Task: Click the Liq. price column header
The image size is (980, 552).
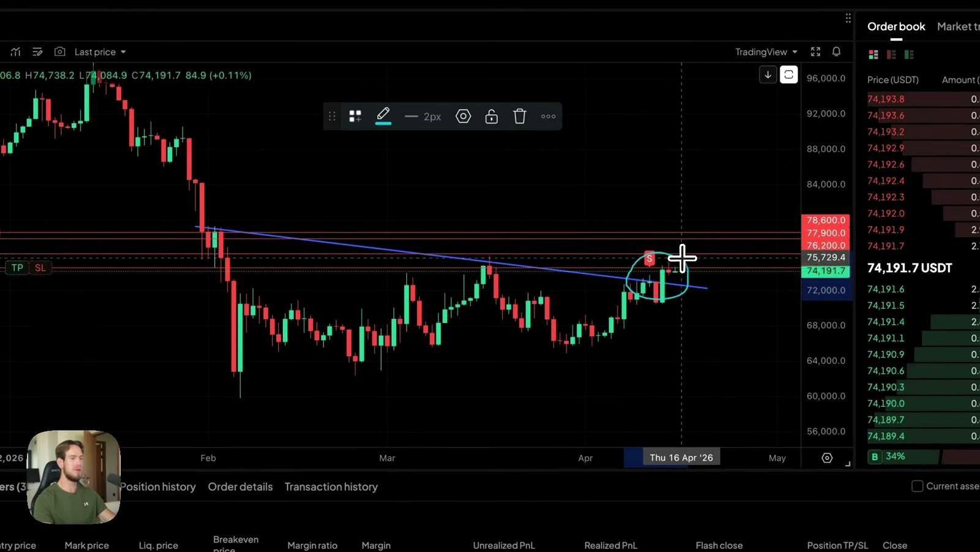Action: [x=158, y=545]
